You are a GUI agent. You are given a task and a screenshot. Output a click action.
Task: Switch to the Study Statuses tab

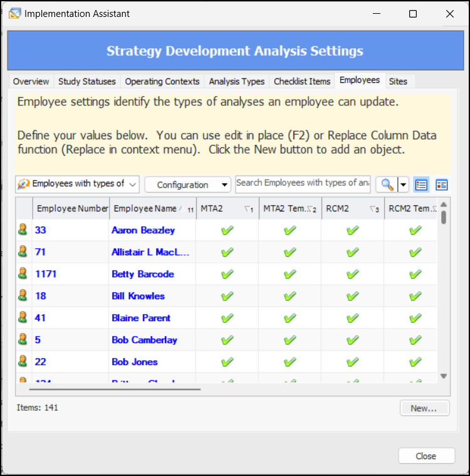(x=87, y=82)
